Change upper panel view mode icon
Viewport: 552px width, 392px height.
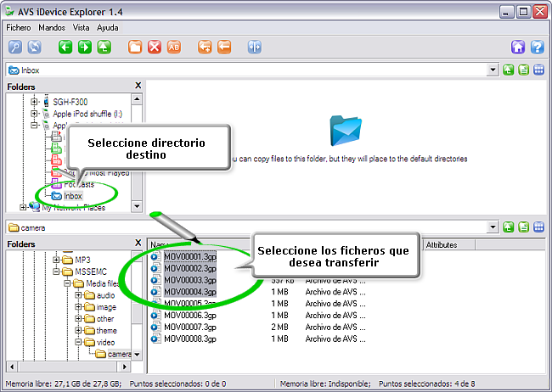tap(539, 70)
